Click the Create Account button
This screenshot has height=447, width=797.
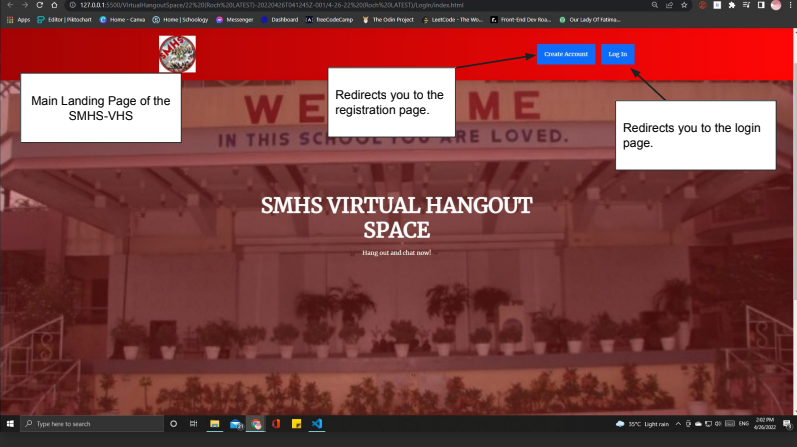[x=566, y=54]
